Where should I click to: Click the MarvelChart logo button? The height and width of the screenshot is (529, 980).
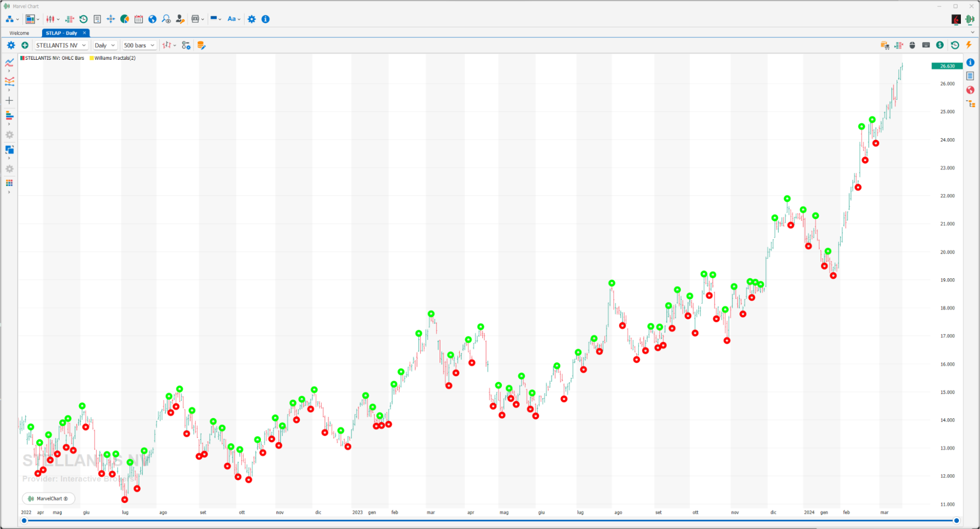[x=49, y=499]
